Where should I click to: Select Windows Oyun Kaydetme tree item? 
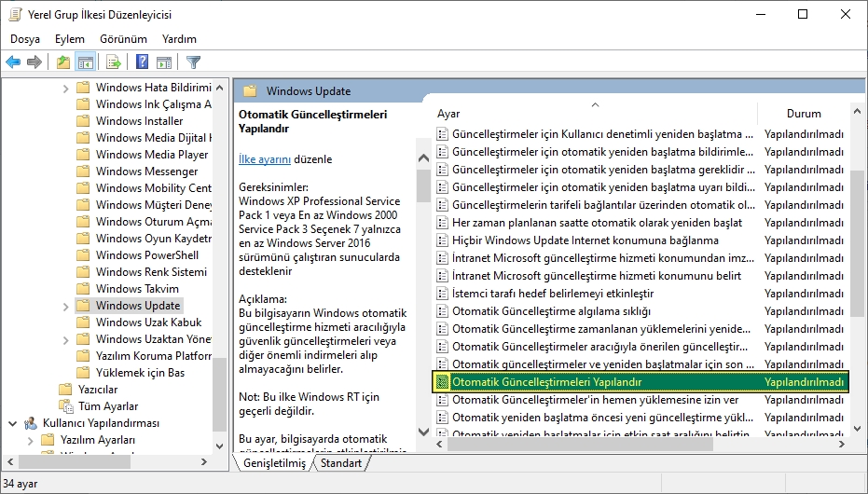(153, 239)
